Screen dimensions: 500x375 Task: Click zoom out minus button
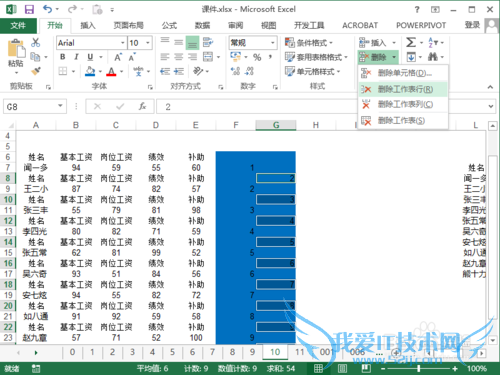coord(383,368)
